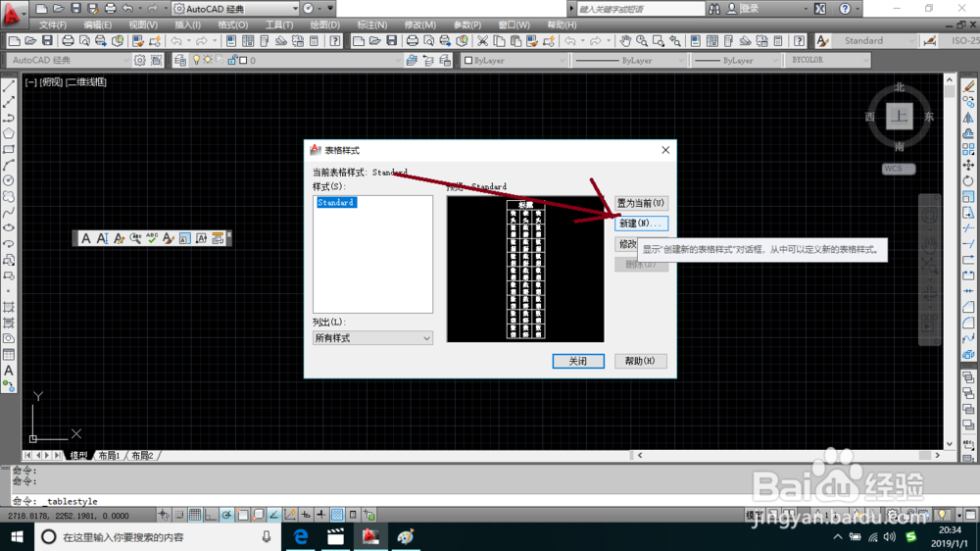This screenshot has width=980, height=551.
Task: Click the Workspace Settings gear icon
Action: click(140, 60)
